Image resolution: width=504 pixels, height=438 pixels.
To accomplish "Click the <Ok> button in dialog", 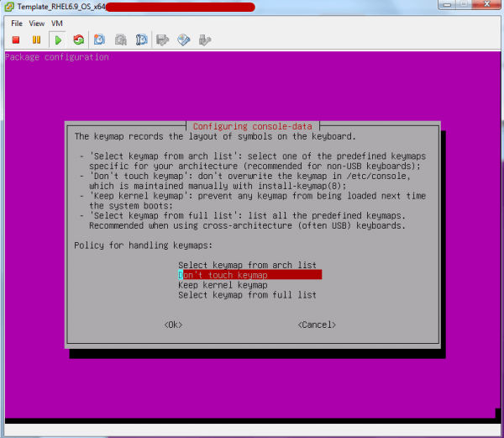I will [173, 325].
